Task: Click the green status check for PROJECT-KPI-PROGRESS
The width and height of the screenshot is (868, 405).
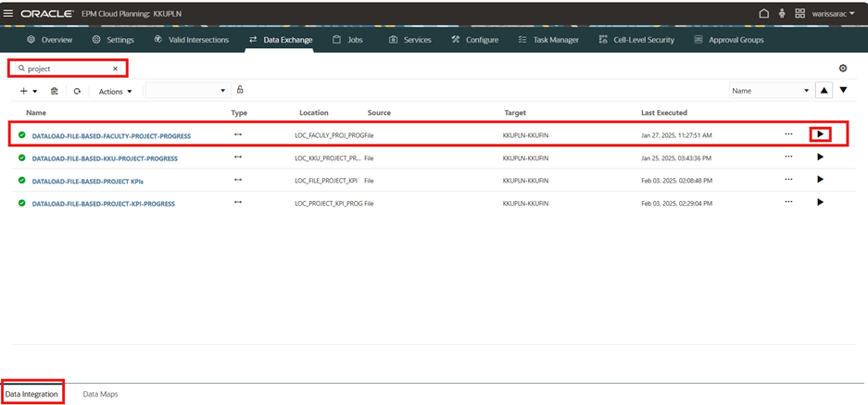Action: (21, 203)
